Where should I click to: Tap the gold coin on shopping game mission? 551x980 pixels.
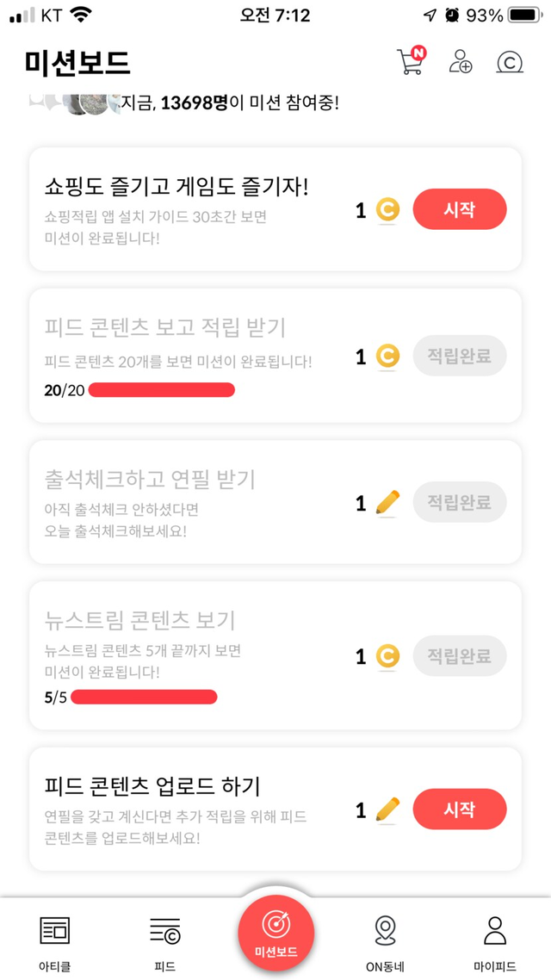387,209
